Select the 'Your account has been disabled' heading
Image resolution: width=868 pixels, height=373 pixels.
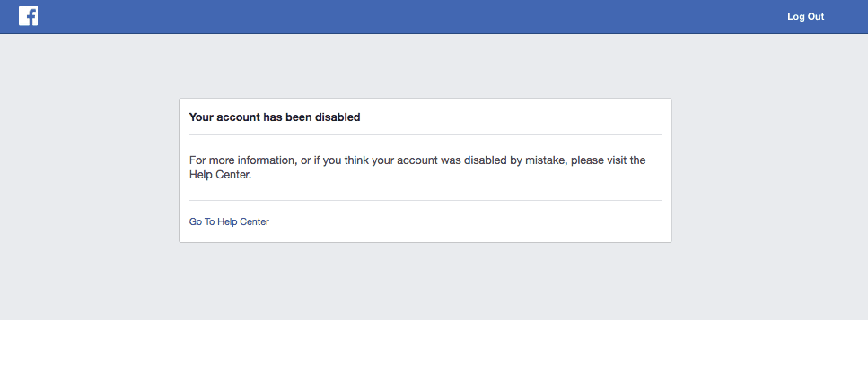click(275, 117)
